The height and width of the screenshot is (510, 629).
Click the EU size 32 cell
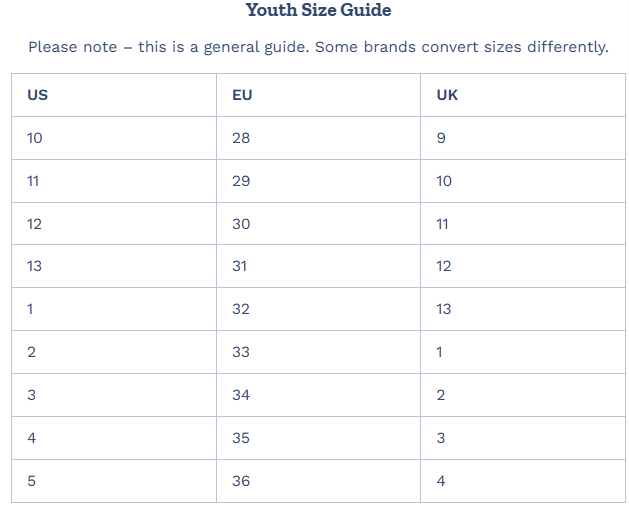(x=319, y=309)
